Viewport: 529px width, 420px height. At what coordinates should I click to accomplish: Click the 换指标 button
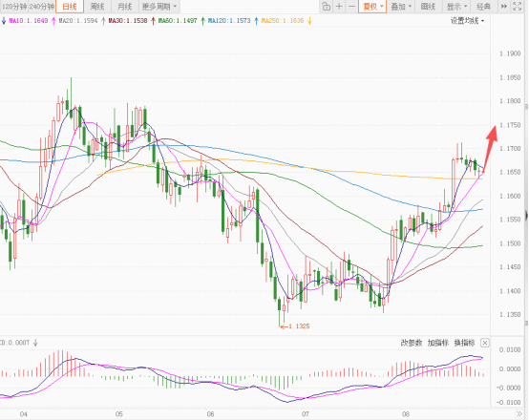(x=464, y=343)
